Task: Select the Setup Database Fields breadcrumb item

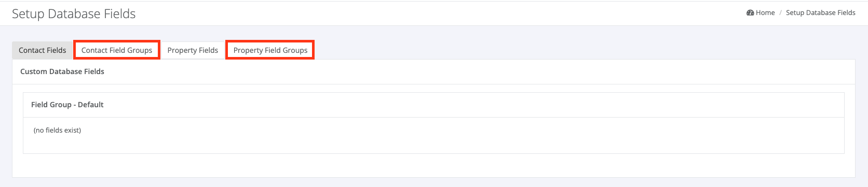Action: pos(821,12)
